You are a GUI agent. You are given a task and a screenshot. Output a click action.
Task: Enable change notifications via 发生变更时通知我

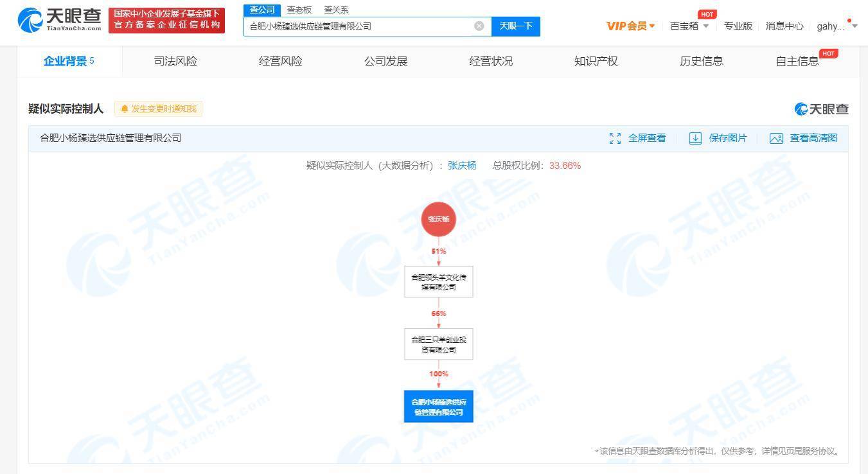(163, 109)
